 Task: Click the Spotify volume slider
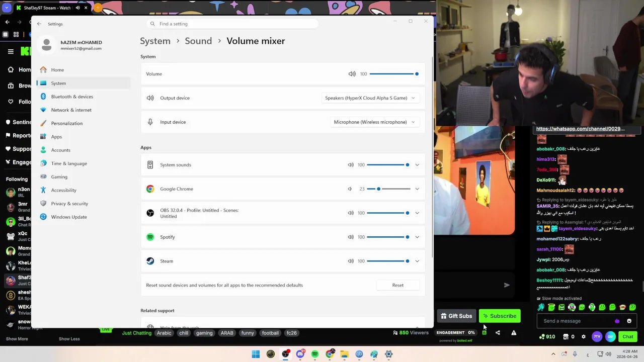click(388, 237)
